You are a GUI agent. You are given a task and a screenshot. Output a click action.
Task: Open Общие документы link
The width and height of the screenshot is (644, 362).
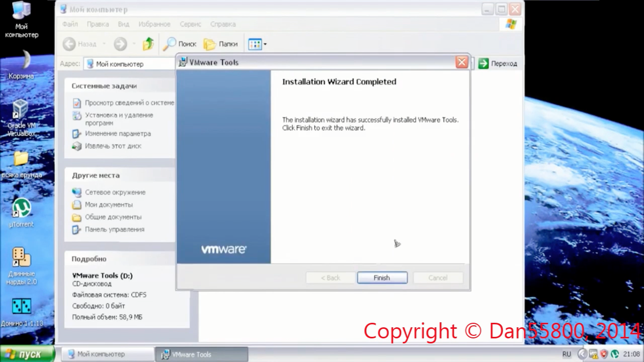click(113, 217)
